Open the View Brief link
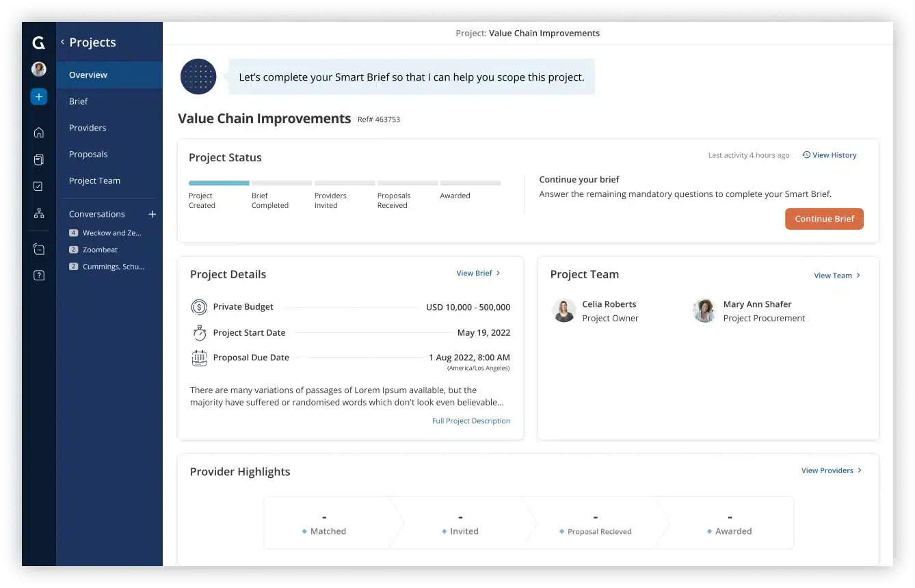 pyautogui.click(x=474, y=273)
